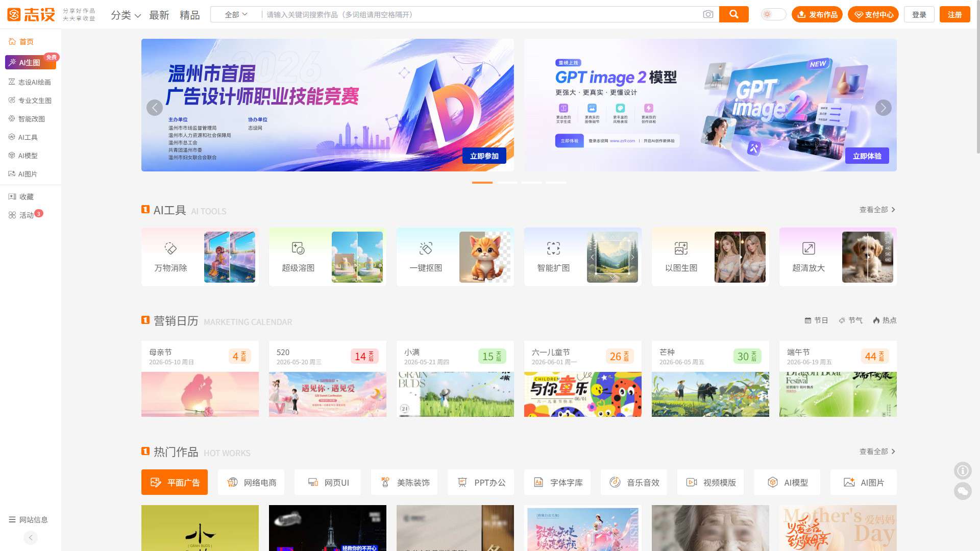The image size is (980, 551).
Task: Expand 网站信息 menu in sidebar
Action: [29, 519]
